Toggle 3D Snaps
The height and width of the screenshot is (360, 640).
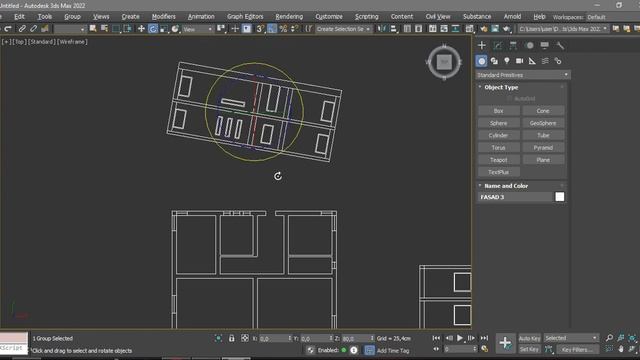[260, 29]
